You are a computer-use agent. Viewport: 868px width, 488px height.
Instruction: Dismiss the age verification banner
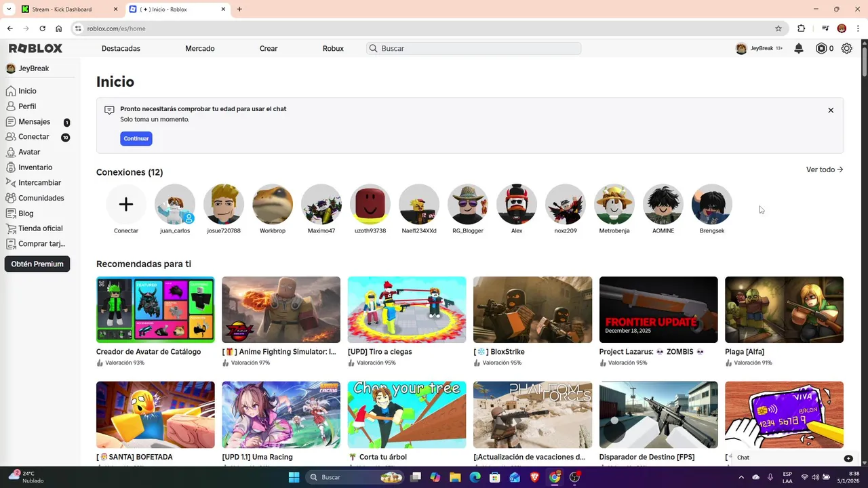(831, 110)
